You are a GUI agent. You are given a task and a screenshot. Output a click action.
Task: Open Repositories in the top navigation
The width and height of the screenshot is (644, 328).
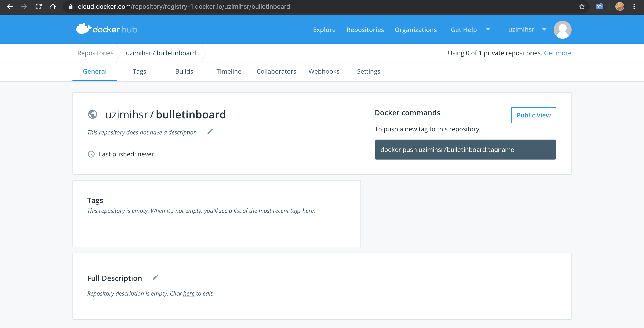(365, 30)
